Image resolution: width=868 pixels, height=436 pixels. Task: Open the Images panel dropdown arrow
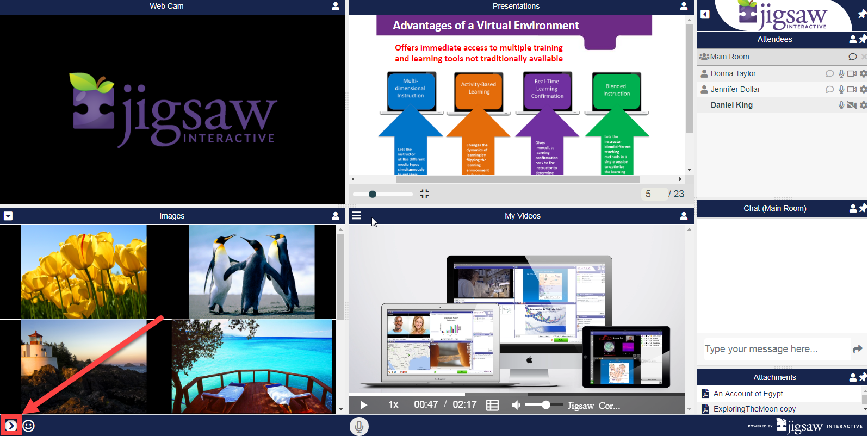pos(8,216)
